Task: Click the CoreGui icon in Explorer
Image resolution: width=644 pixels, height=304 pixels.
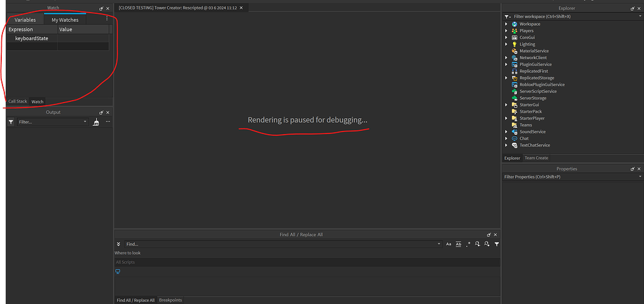Action: point(514,37)
